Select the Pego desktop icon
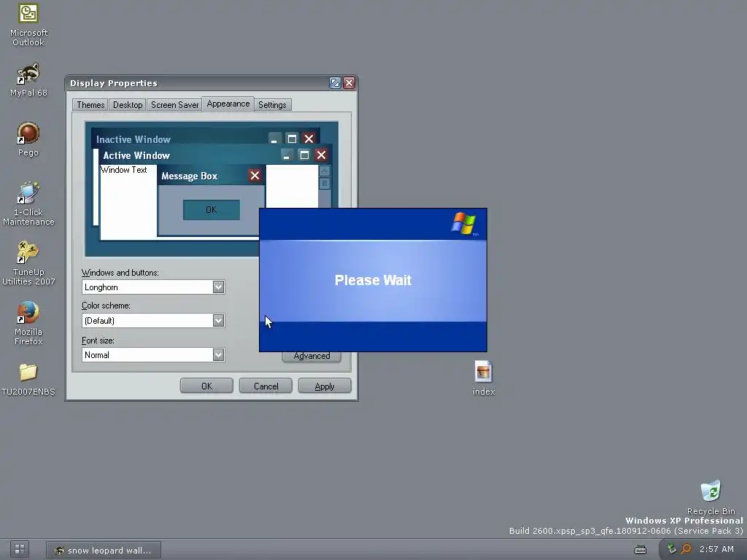Image resolution: width=747 pixels, height=560 pixels. [28, 139]
